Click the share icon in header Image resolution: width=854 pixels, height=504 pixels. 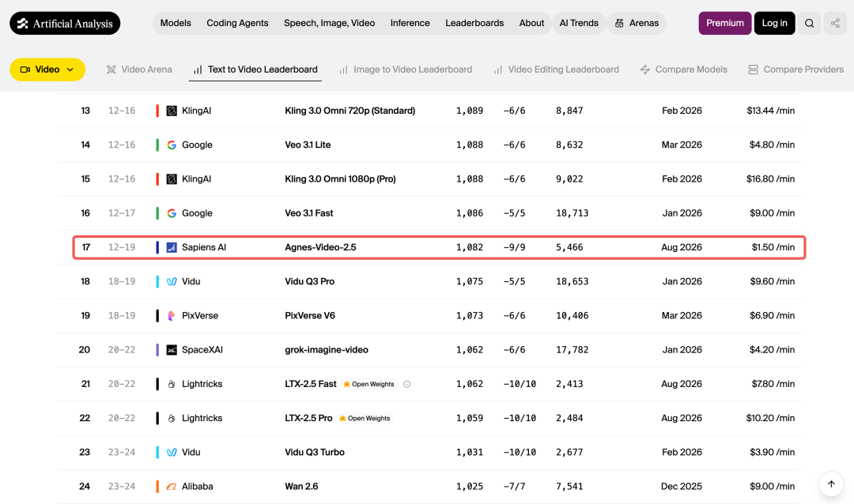click(x=835, y=24)
